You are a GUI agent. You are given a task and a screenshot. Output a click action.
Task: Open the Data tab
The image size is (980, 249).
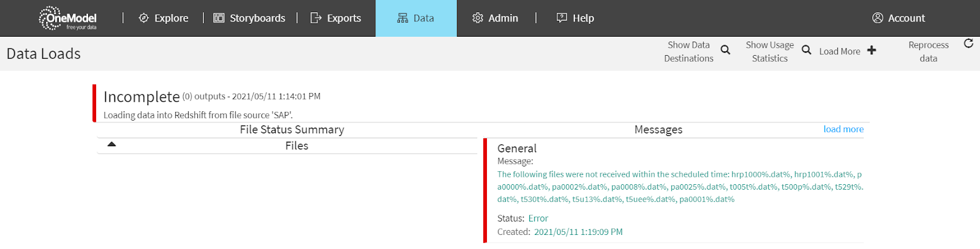point(416,18)
